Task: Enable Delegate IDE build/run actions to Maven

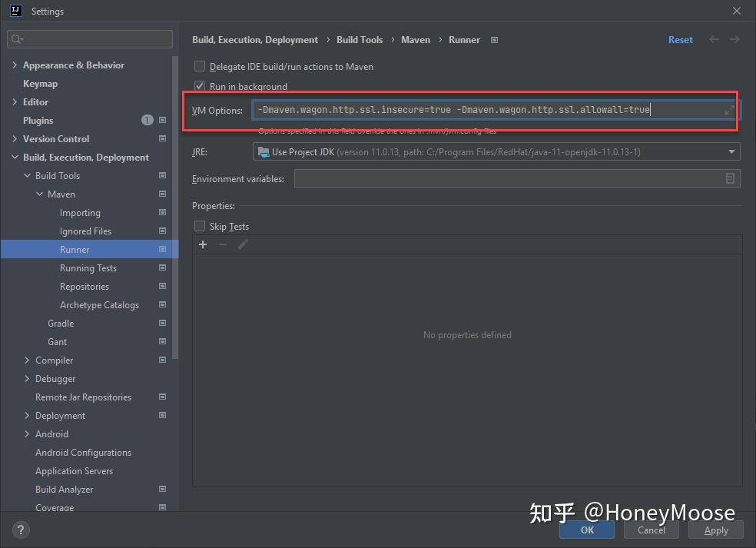Action: tap(199, 67)
